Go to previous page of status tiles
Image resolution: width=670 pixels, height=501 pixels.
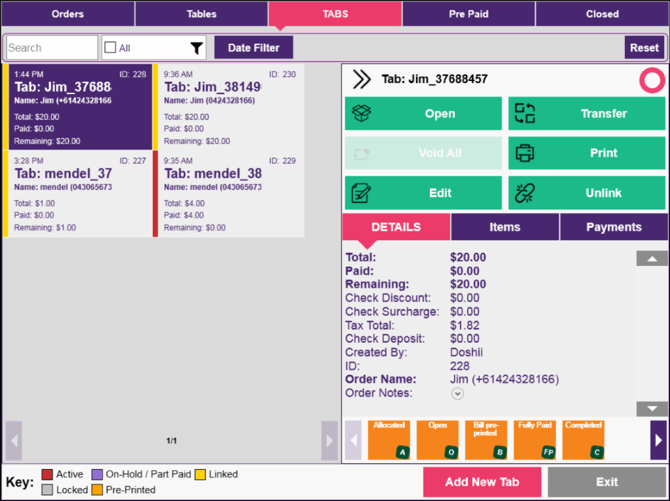click(x=353, y=440)
